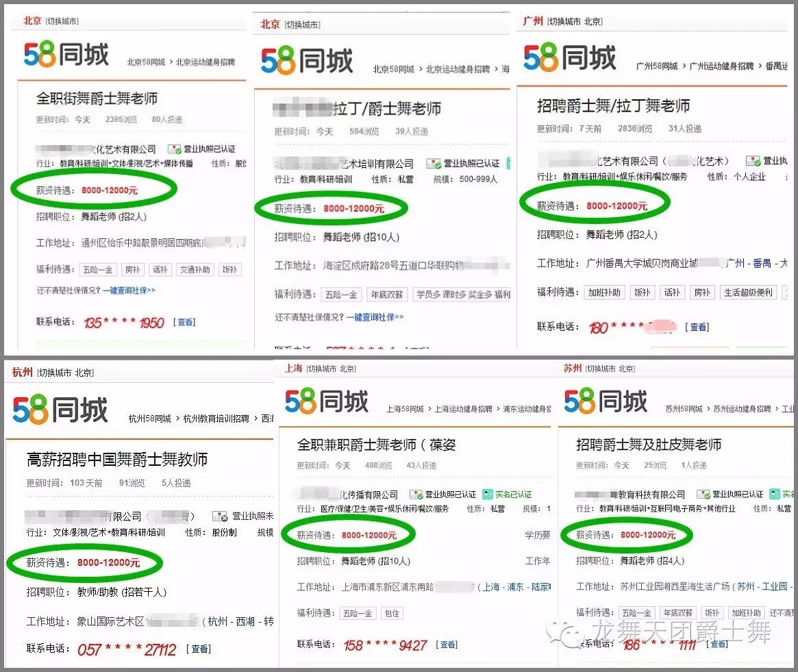
Task: Click the 31人投递 applicant count
Action: tap(685, 129)
